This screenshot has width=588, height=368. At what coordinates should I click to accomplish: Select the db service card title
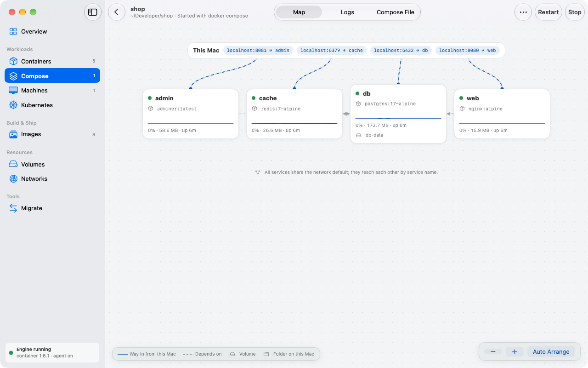(367, 94)
